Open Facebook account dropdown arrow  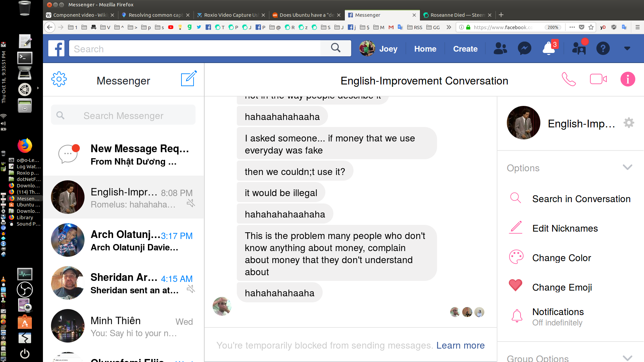point(627,49)
